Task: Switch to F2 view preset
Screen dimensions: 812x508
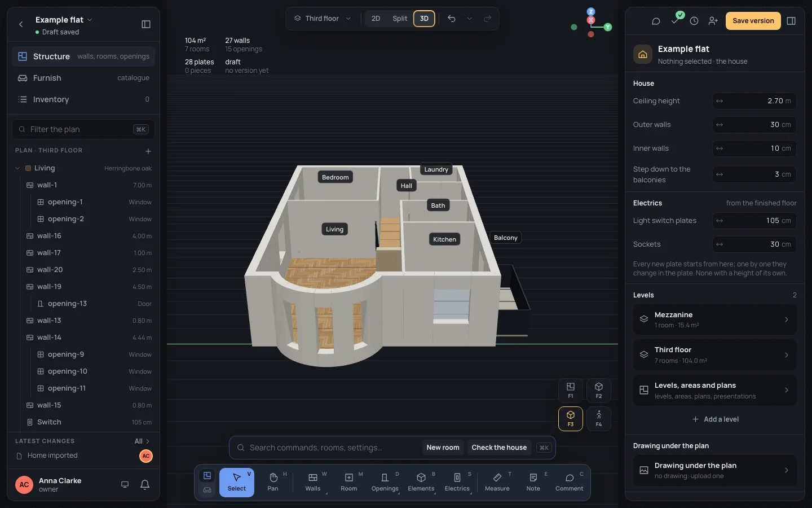Action: pos(599,390)
